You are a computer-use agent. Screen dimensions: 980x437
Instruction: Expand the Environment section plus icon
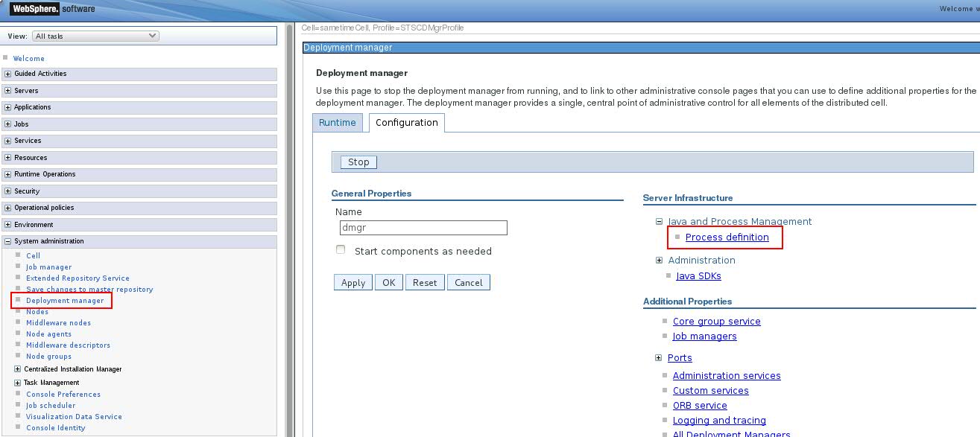click(7, 225)
